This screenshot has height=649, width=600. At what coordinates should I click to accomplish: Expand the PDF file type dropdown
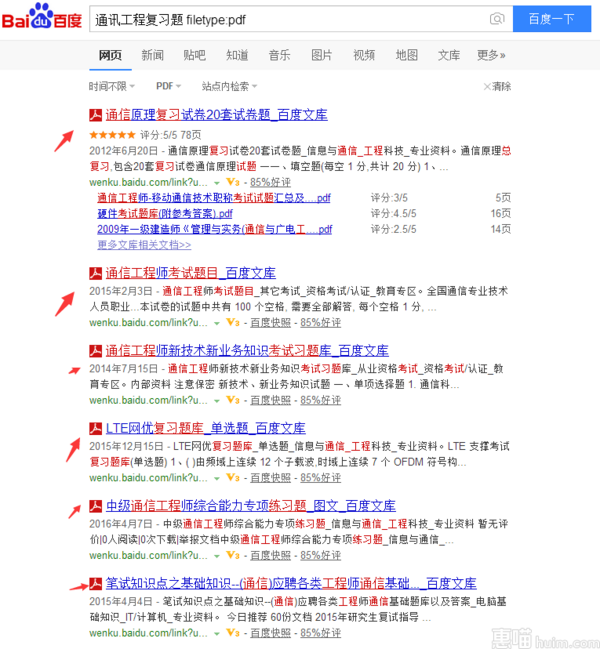pyautogui.click(x=168, y=86)
